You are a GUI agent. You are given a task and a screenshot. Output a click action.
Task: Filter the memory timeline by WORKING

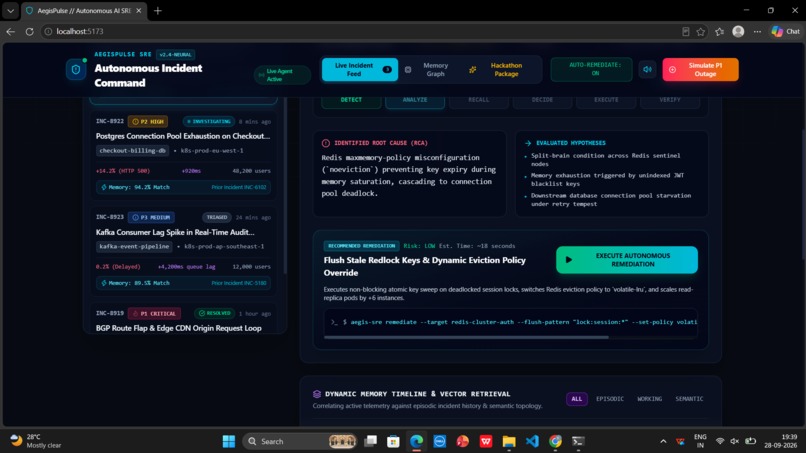650,399
